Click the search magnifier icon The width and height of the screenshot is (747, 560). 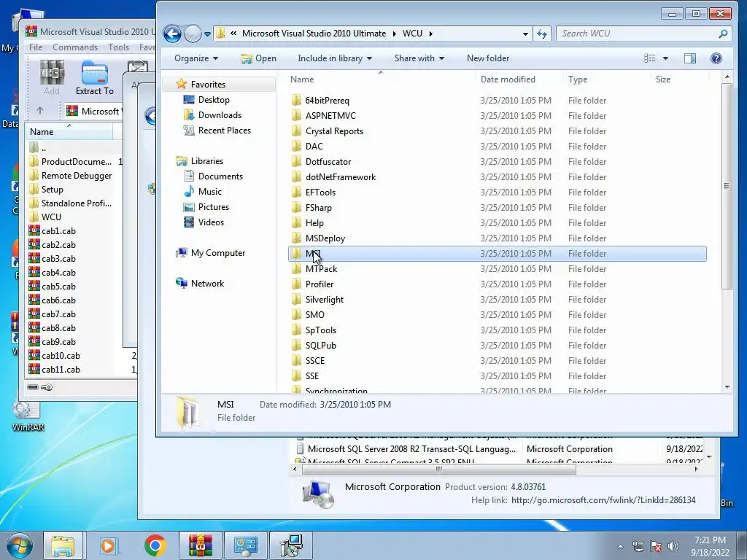point(723,34)
